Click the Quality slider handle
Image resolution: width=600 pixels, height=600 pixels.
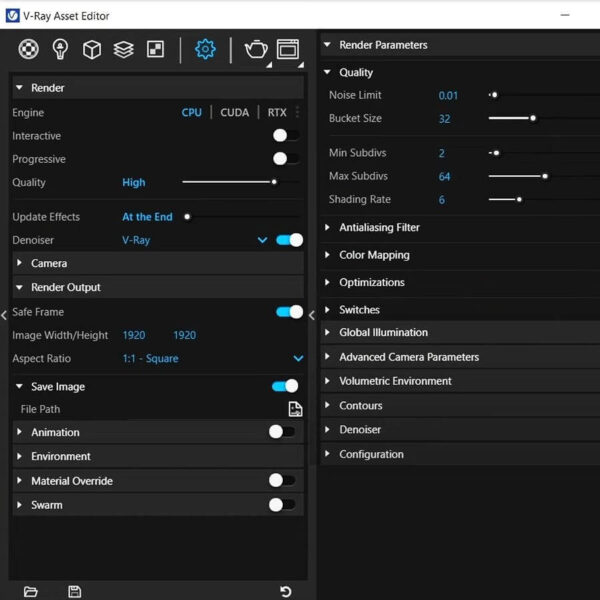click(274, 182)
